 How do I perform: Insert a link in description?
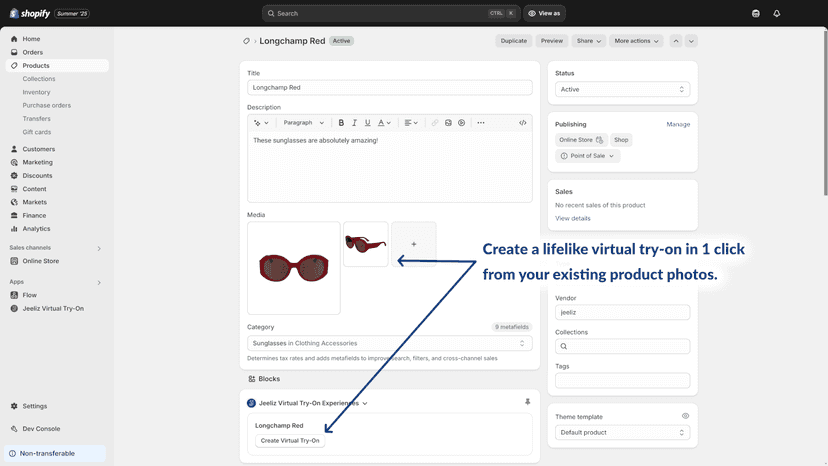pos(435,123)
